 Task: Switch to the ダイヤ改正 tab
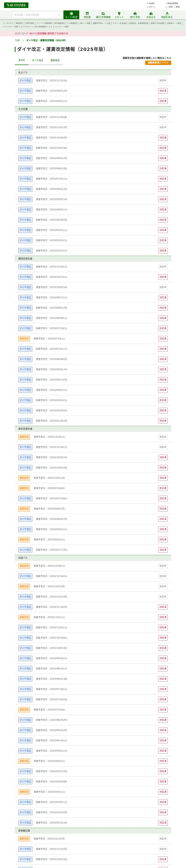coord(38,60)
